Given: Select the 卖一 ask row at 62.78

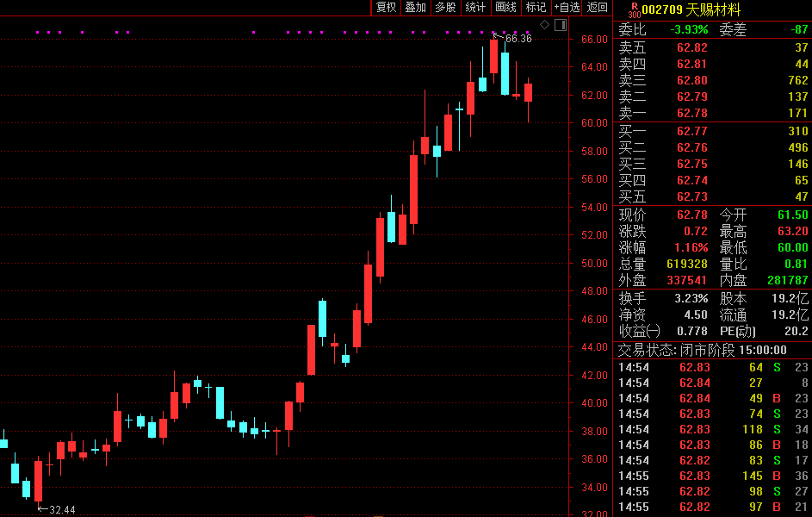Looking at the screenshot, I should point(713,113).
